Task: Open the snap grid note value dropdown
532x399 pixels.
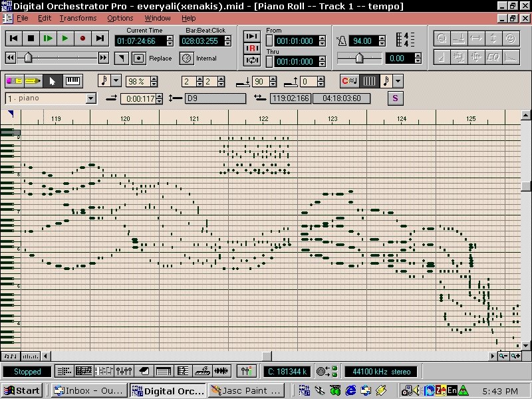Action: 398,81
